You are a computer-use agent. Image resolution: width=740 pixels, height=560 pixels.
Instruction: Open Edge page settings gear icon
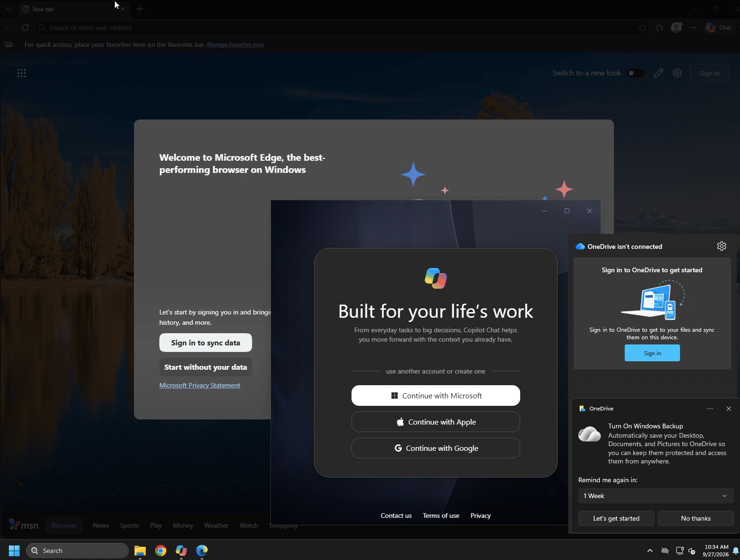677,73
